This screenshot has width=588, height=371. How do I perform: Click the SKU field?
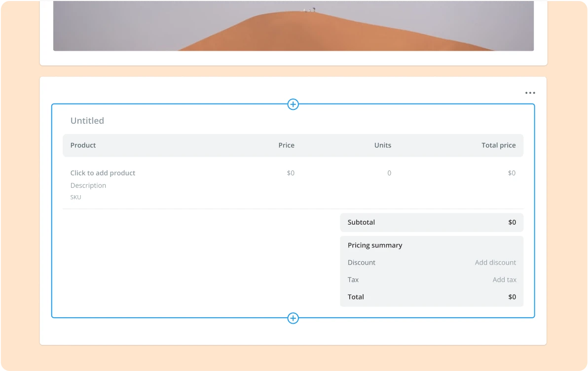[76, 197]
